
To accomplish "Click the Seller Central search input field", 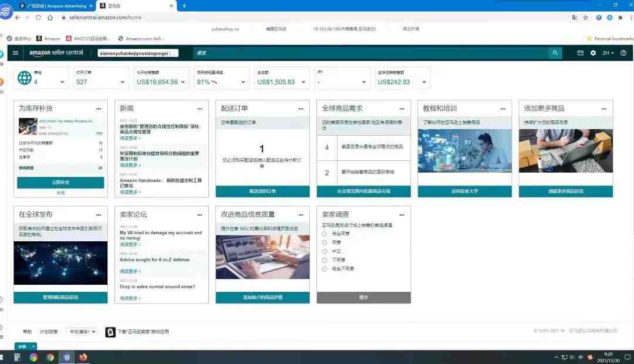I will [x=371, y=53].
